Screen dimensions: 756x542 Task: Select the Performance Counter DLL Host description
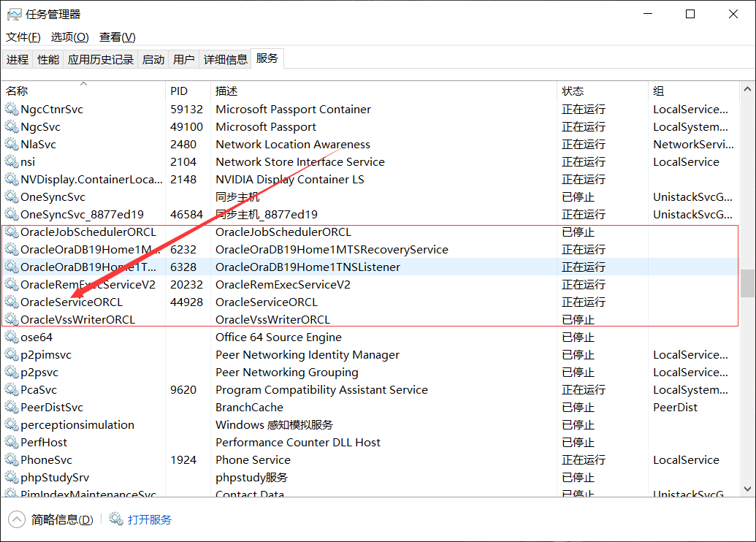click(x=298, y=442)
